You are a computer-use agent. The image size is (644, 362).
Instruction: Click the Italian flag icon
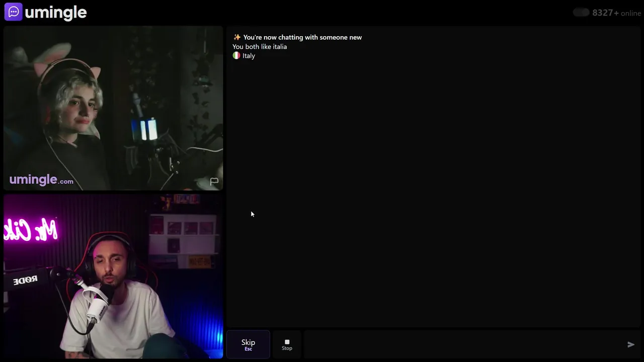[x=236, y=56]
